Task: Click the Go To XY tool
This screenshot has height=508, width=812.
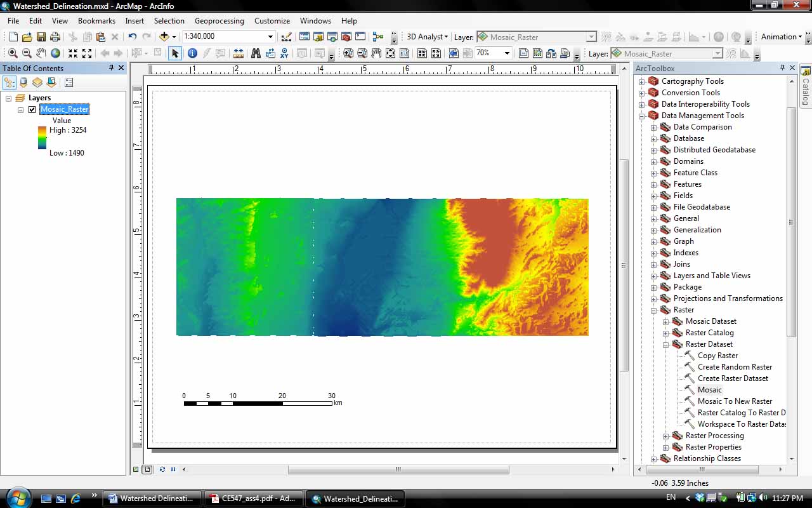Action: tap(284, 53)
